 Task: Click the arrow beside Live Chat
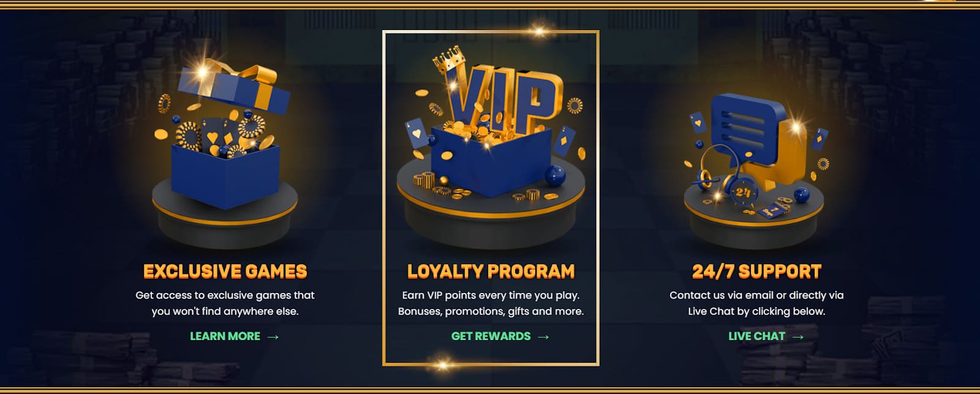(797, 337)
